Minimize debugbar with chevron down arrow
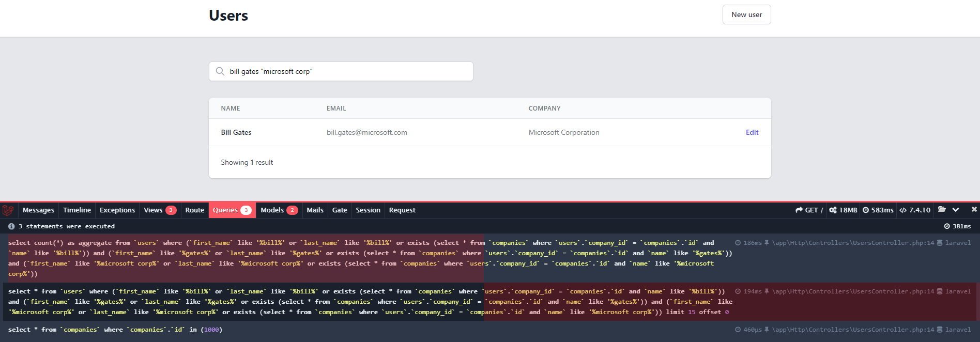The width and height of the screenshot is (980, 342). click(956, 210)
